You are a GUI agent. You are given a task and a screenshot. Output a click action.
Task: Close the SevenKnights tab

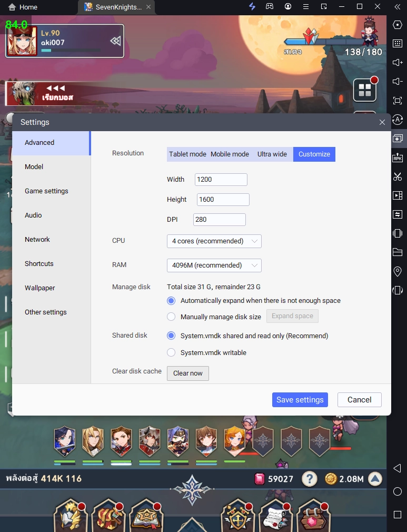(x=148, y=7)
